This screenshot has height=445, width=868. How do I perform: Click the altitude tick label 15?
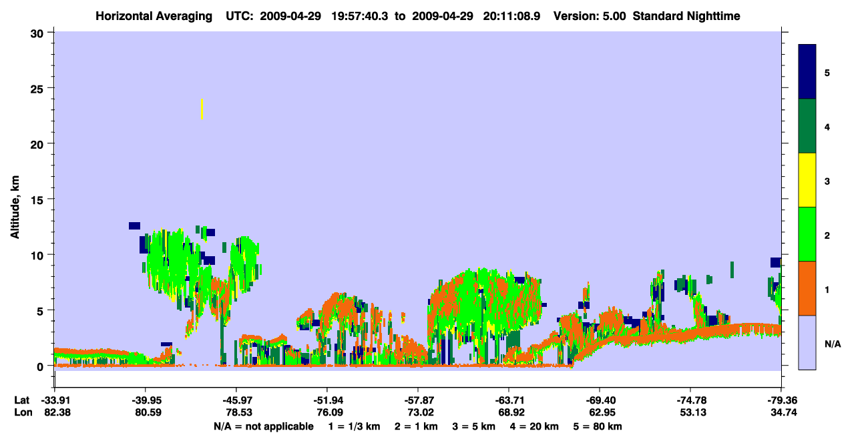point(39,199)
